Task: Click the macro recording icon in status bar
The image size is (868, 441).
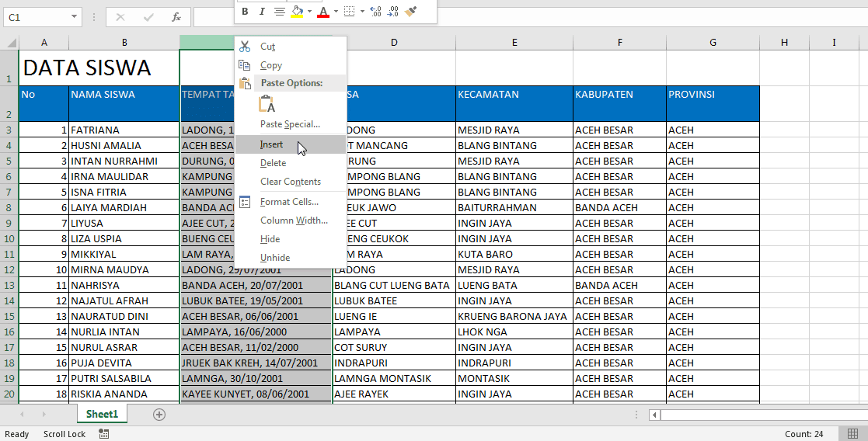Action: 103,434
